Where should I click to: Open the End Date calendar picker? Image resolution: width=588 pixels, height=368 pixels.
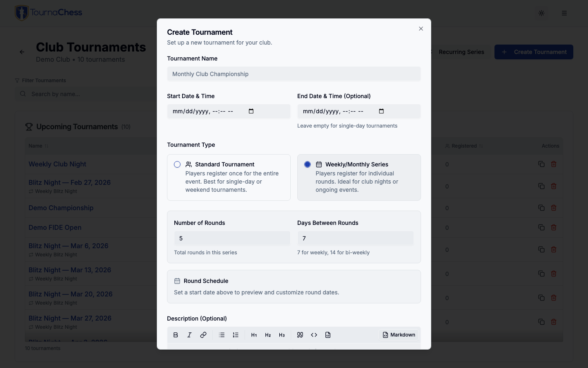point(381,111)
